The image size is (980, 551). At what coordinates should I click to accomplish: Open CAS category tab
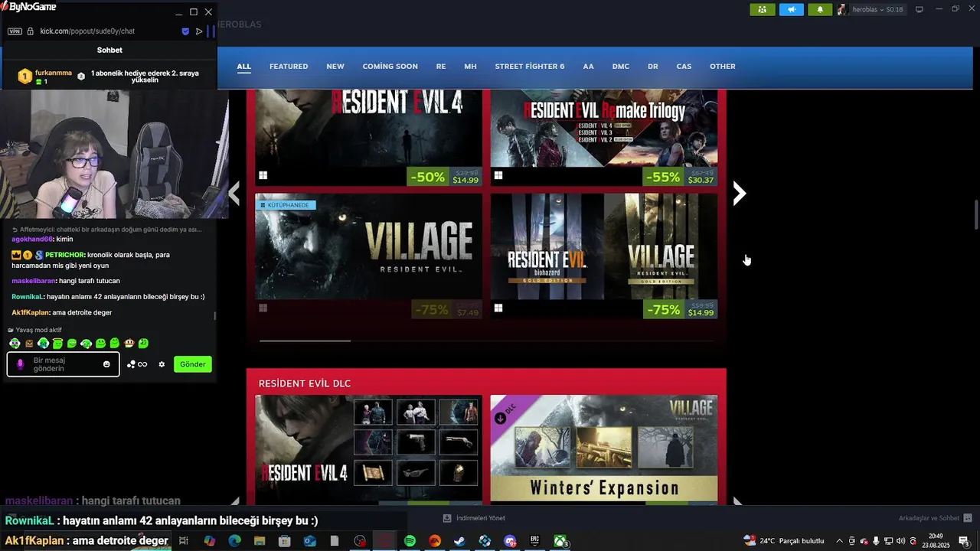(x=684, y=67)
